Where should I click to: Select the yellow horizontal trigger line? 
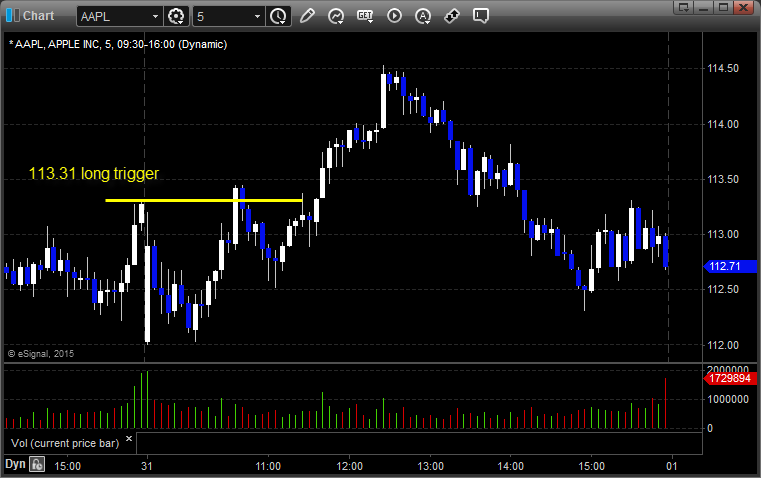coord(204,200)
